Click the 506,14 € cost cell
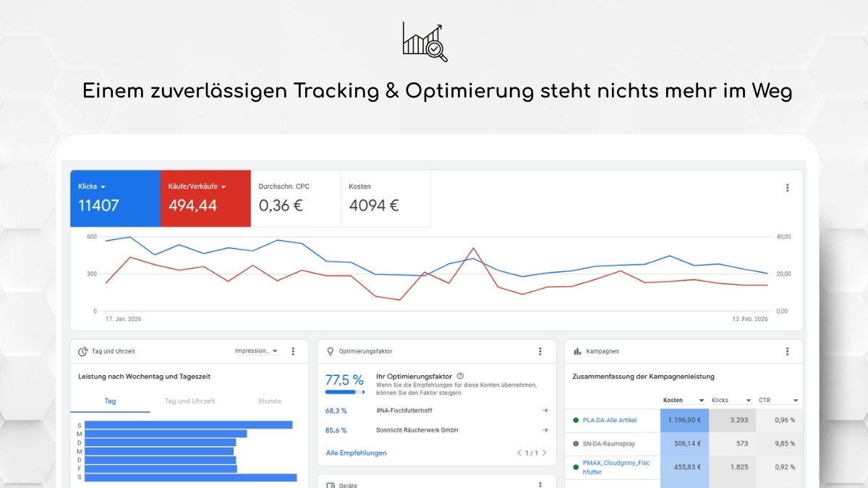 click(x=684, y=443)
